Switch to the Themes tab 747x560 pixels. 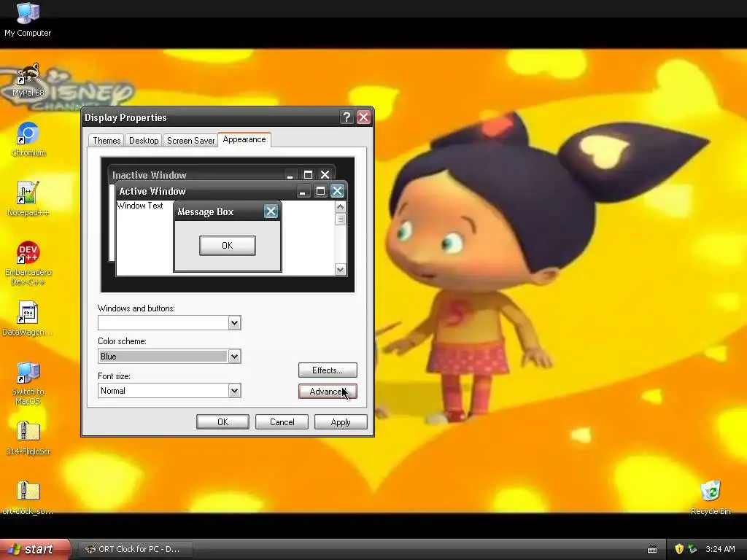(107, 141)
